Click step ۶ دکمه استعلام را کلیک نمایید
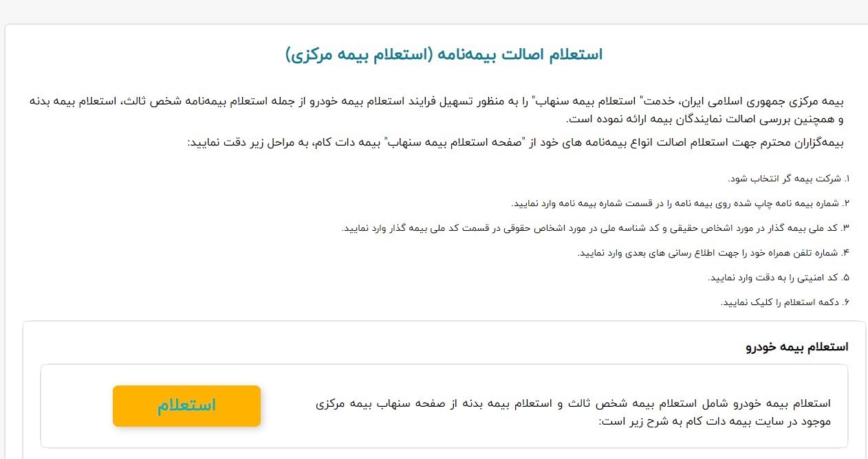Viewport: 868px width, 459px height. click(785, 302)
